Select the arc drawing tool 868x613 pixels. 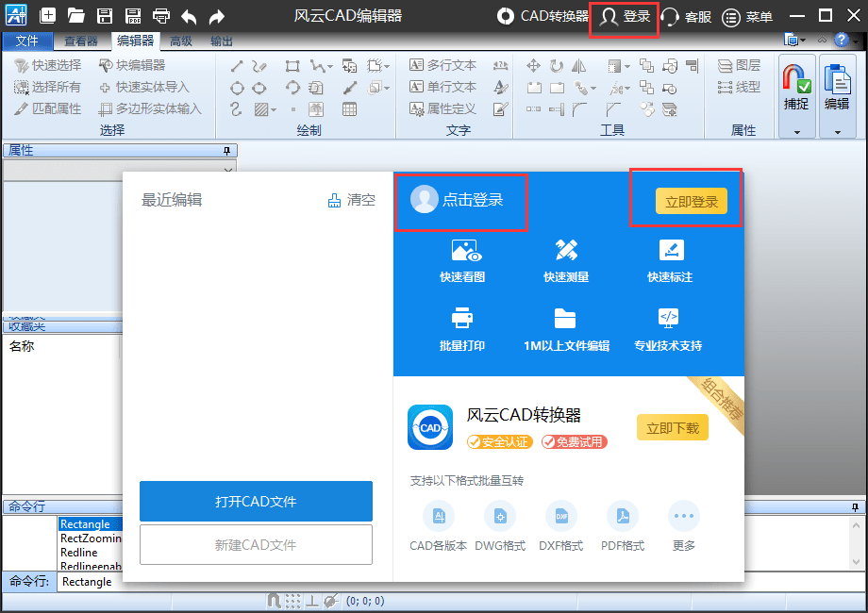tap(292, 88)
